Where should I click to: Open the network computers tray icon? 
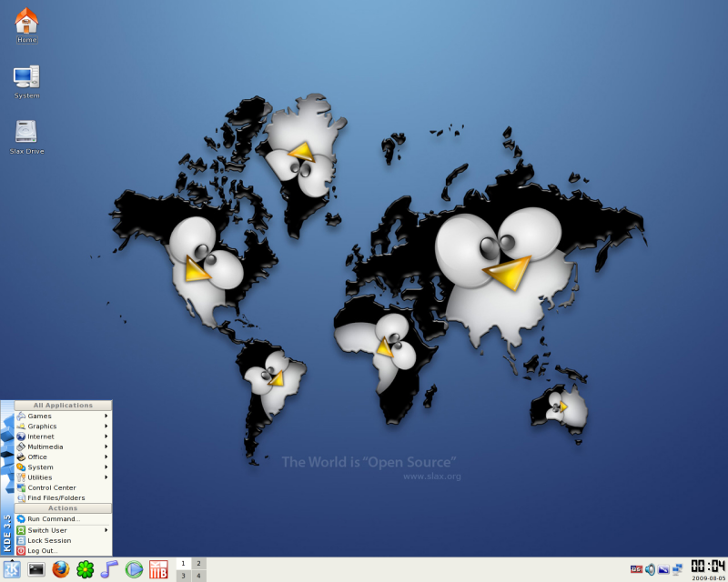(677, 569)
